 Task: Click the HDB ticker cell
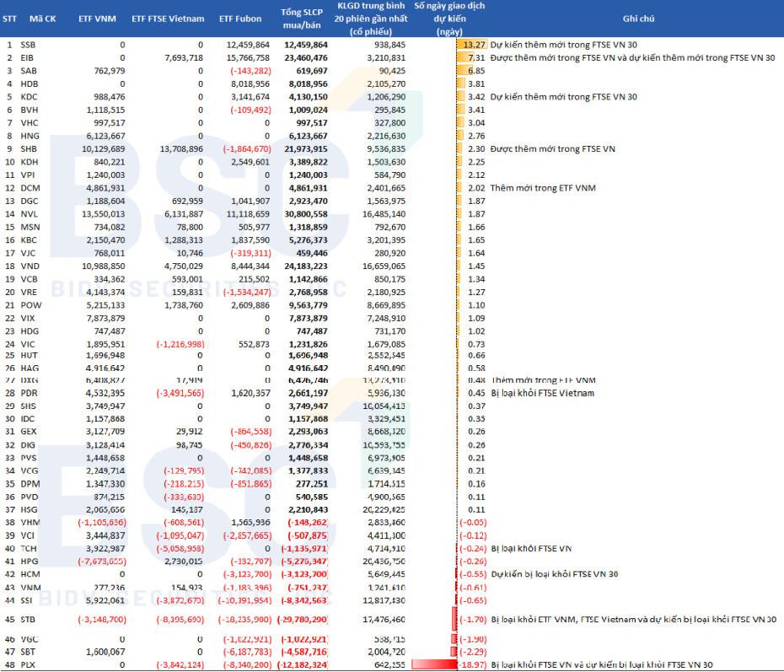(29, 84)
